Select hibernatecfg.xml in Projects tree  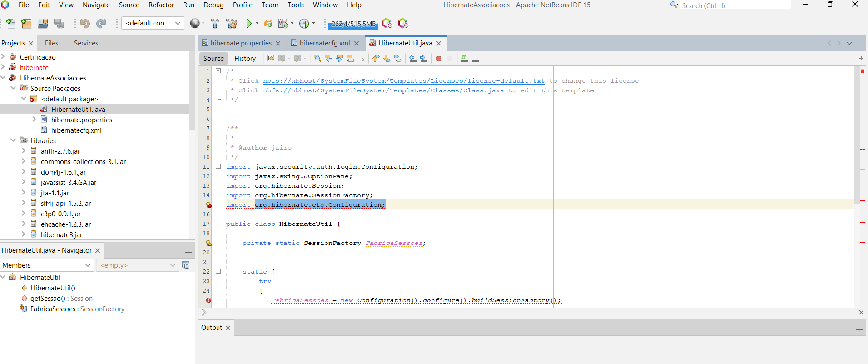tap(76, 130)
